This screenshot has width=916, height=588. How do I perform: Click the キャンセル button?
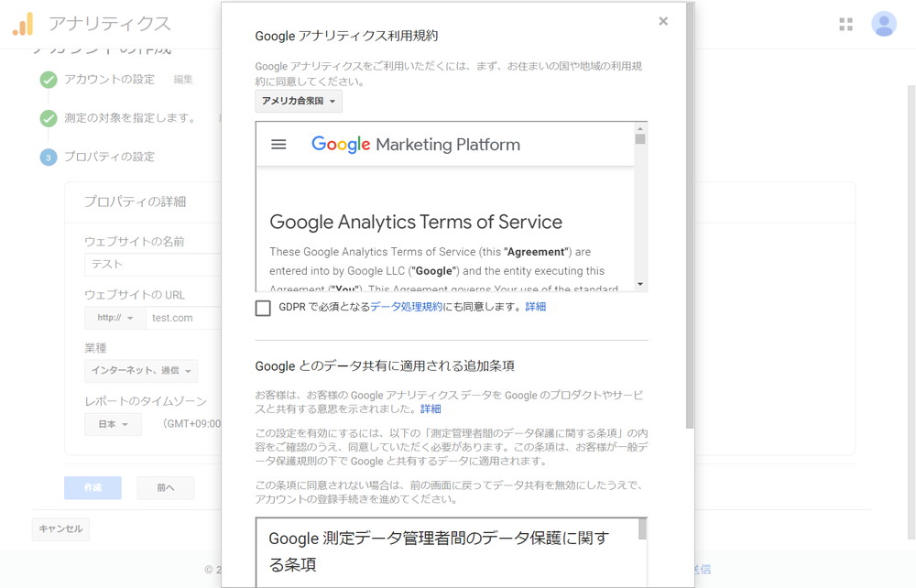pos(60,529)
